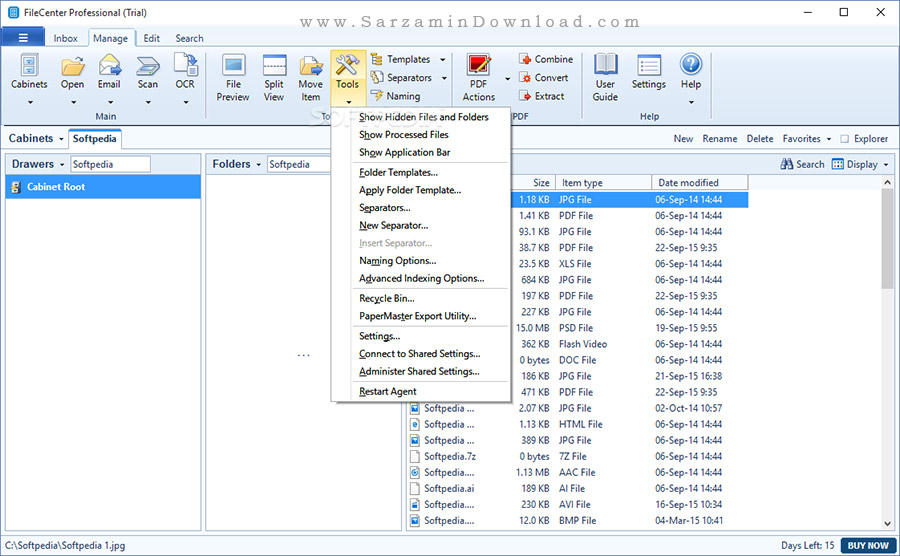Click the Tools ribbon icon
The height and width of the screenshot is (556, 900).
(x=347, y=65)
